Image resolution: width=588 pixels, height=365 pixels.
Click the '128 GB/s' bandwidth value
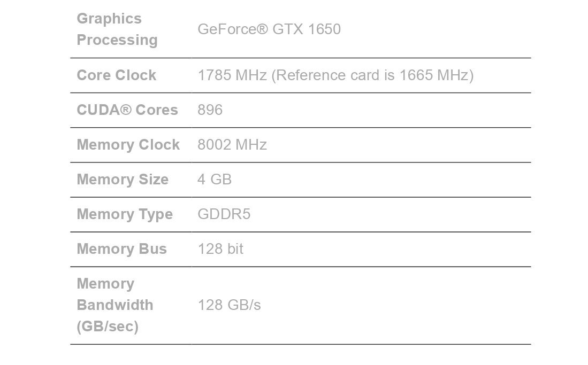click(230, 305)
